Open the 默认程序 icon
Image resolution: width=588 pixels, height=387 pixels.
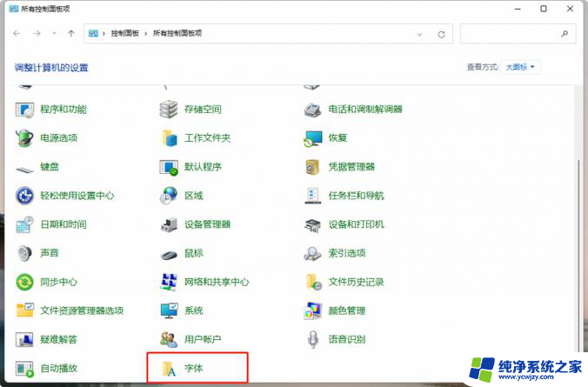(x=169, y=167)
